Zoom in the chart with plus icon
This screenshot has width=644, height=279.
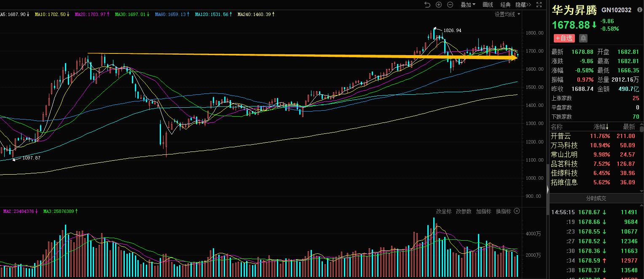click(439, 5)
